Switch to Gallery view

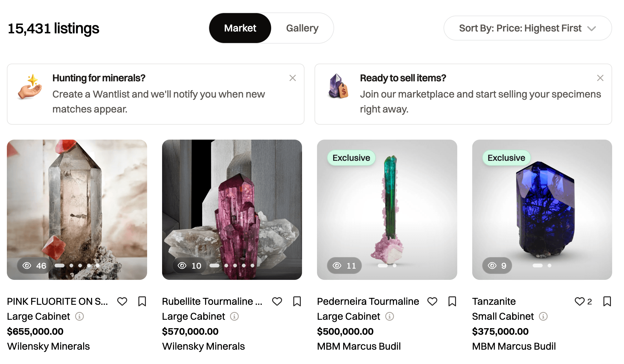tap(302, 28)
